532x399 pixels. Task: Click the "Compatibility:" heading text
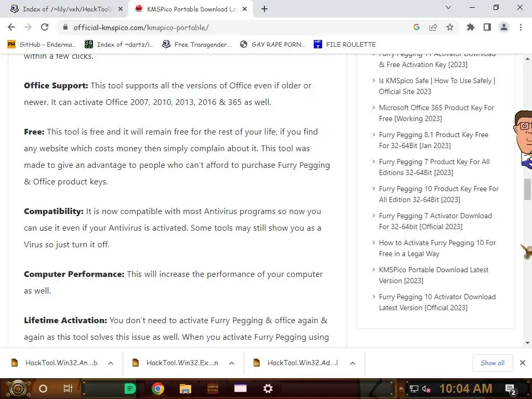tap(54, 211)
